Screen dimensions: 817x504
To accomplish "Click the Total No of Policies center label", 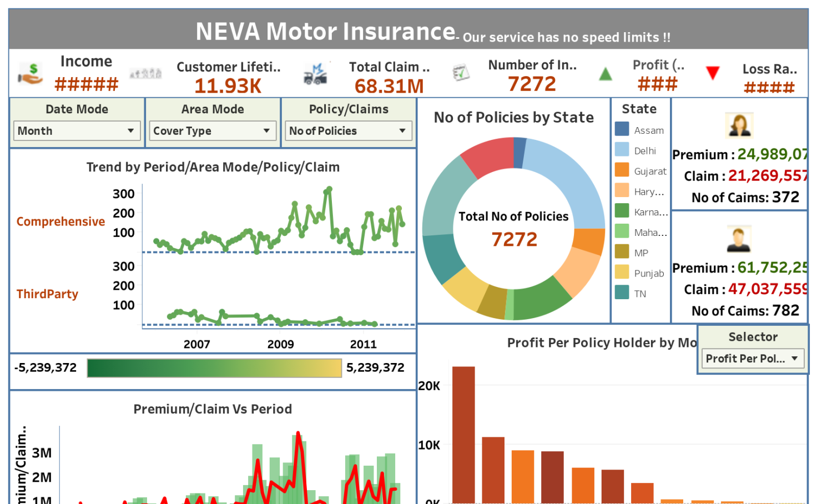I will point(513,216).
